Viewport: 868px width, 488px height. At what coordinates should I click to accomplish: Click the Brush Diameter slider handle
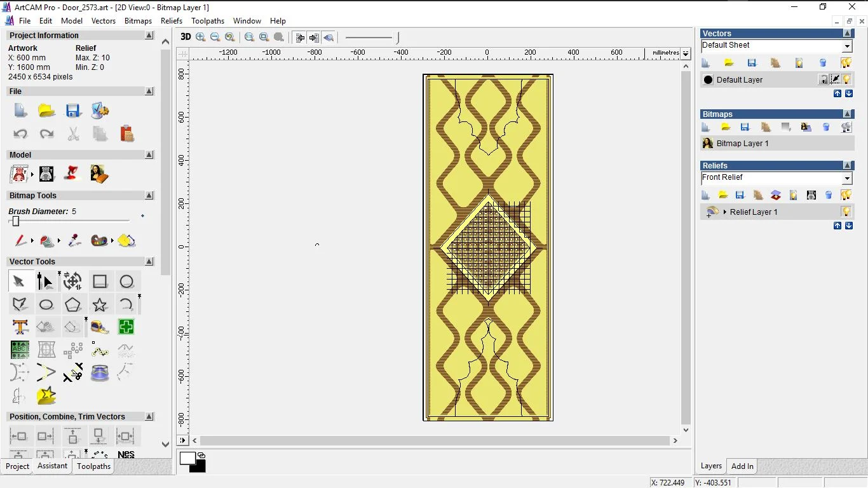pyautogui.click(x=16, y=221)
